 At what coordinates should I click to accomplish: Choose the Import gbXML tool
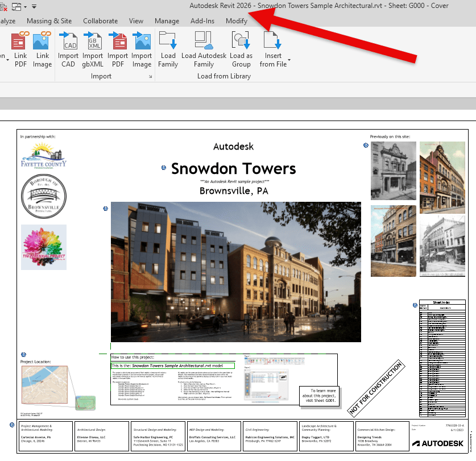tap(93, 49)
